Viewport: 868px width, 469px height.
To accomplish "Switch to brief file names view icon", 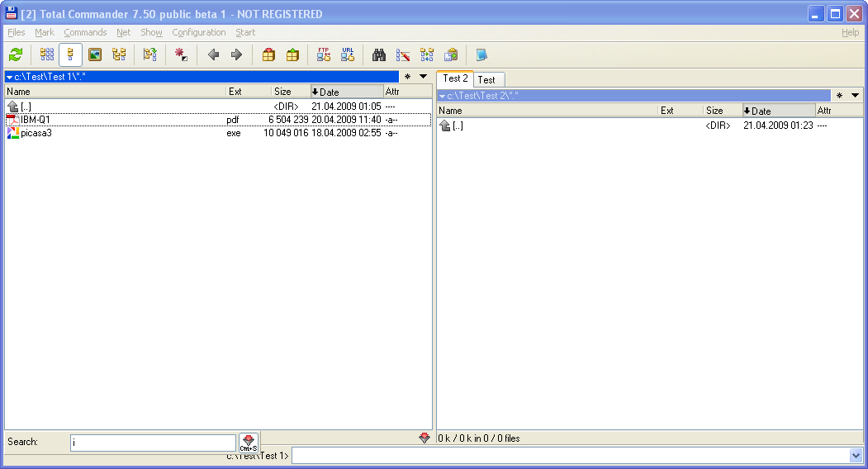I will point(46,54).
